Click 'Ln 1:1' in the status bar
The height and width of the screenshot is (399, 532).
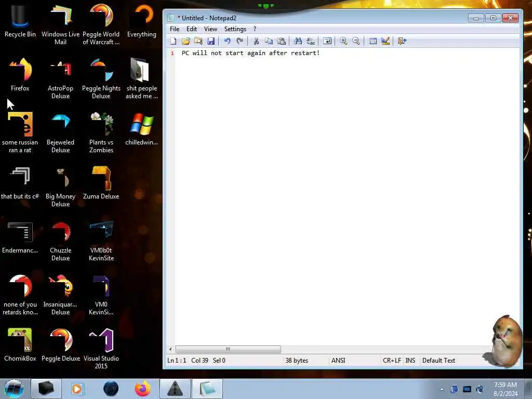coord(177,361)
